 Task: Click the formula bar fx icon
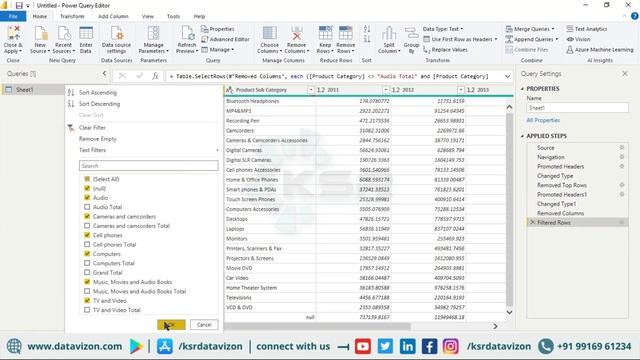(155, 76)
